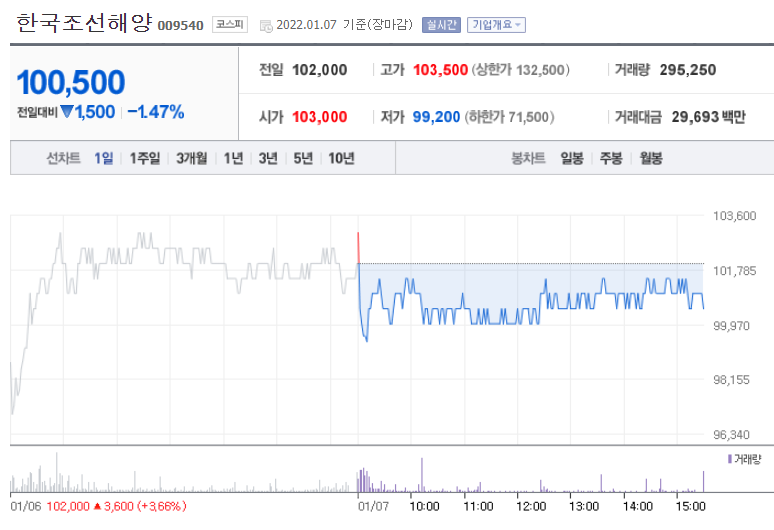Switch to the 일봉 candlestick chart
Screen dimensions: 774x530
click(572, 158)
